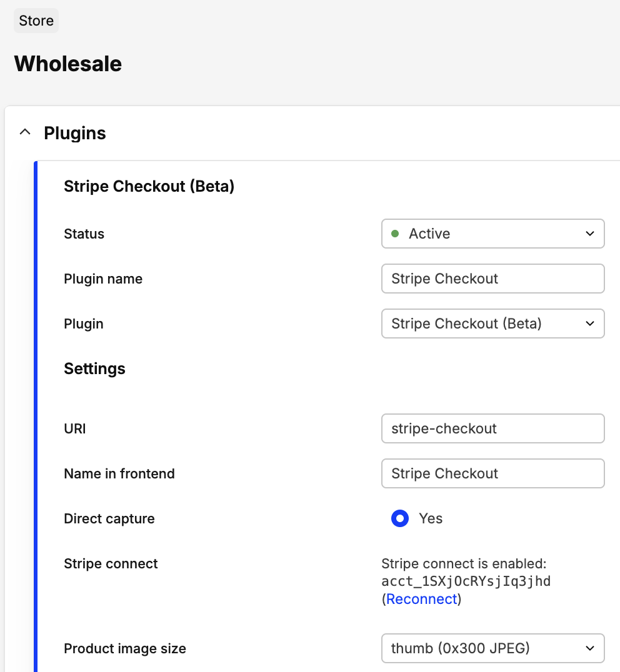Click the URI field stripe-checkout
This screenshot has height=672, width=620.
coord(492,428)
